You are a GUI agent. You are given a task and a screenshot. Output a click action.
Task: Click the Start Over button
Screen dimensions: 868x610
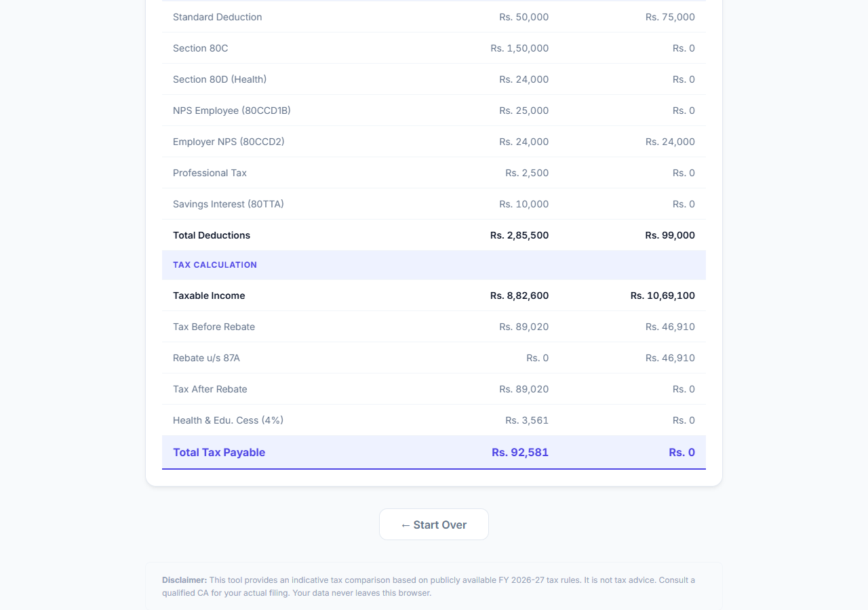coord(434,525)
